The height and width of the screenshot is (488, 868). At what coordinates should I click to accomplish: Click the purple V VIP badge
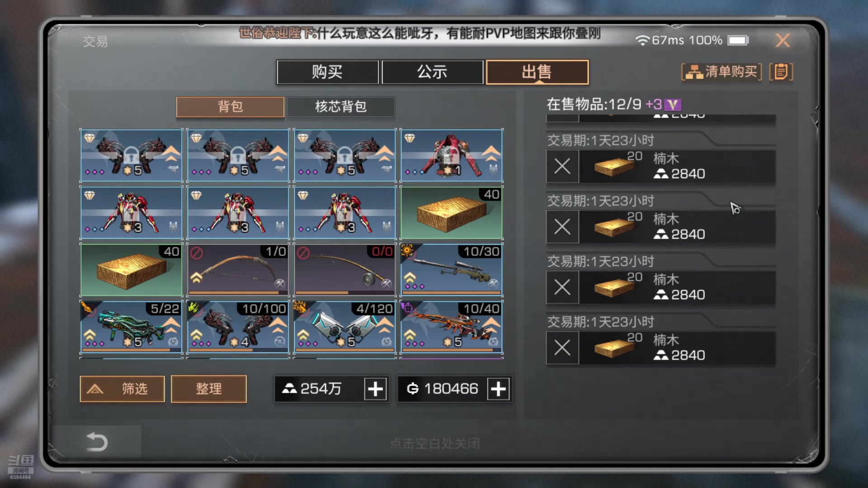[x=673, y=104]
